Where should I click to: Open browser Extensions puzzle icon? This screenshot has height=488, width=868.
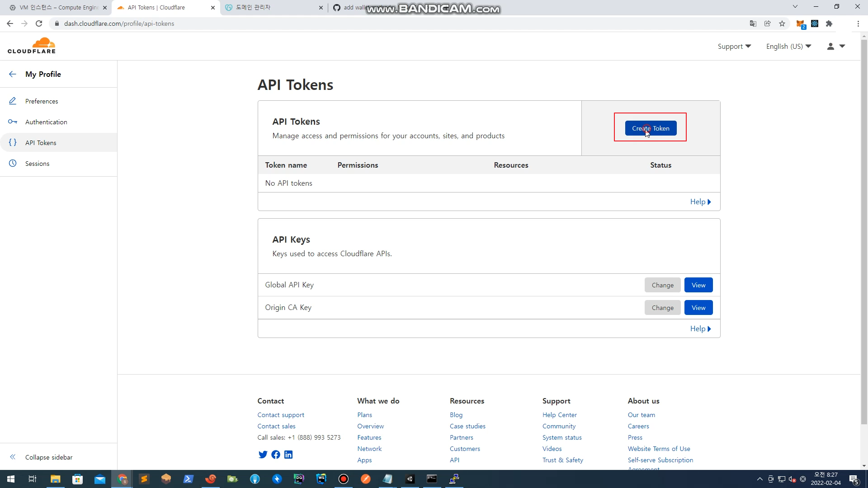tap(829, 23)
